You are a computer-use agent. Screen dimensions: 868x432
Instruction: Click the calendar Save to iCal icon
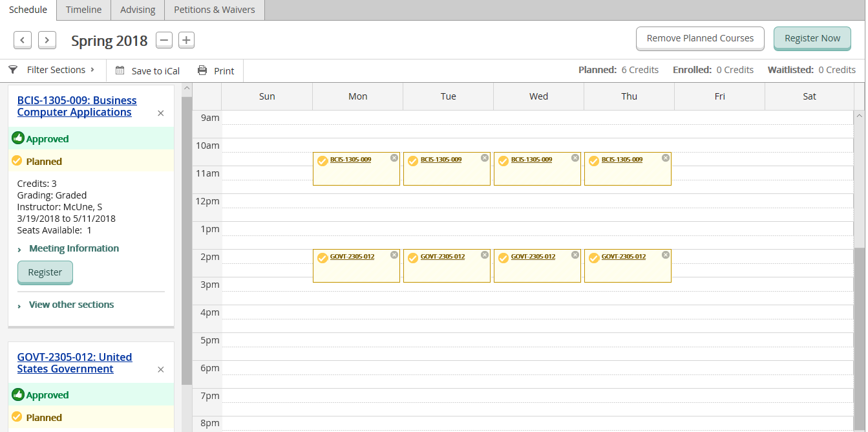[120, 70]
